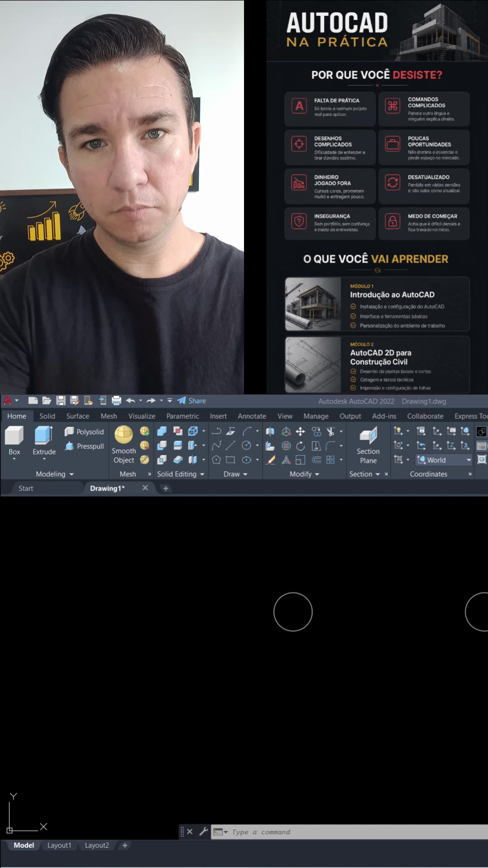This screenshot has width=488, height=868.
Task: Click the Polysolid tool
Action: coord(84,432)
